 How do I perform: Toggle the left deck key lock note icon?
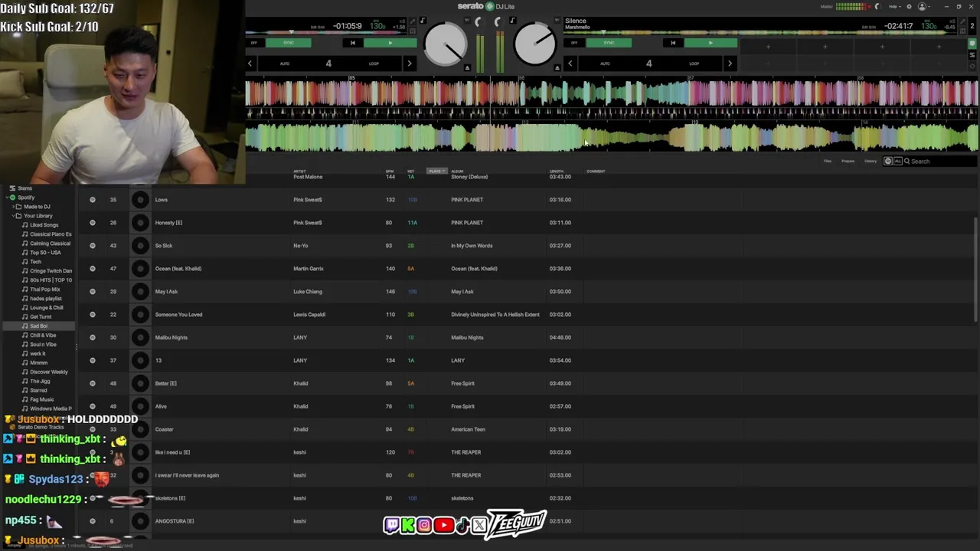point(423,21)
